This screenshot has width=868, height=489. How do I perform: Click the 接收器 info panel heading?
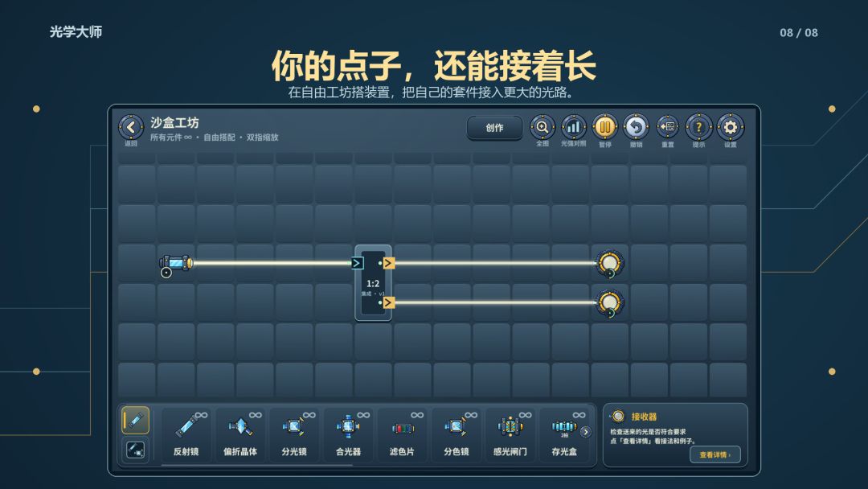click(644, 417)
